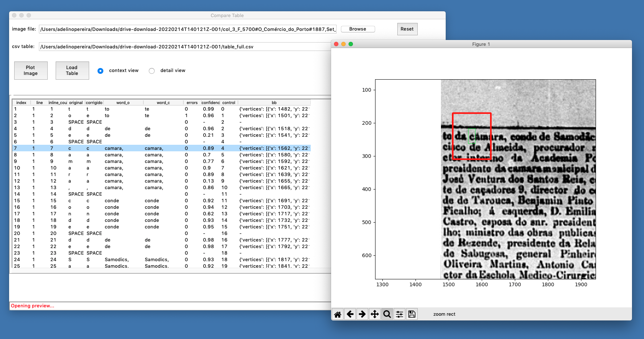Select the row with index 24
The image size is (644, 339).
(109, 260)
